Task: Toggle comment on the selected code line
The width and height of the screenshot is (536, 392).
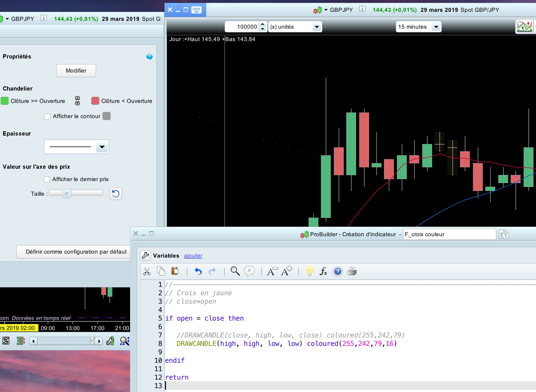Action: coord(249,271)
